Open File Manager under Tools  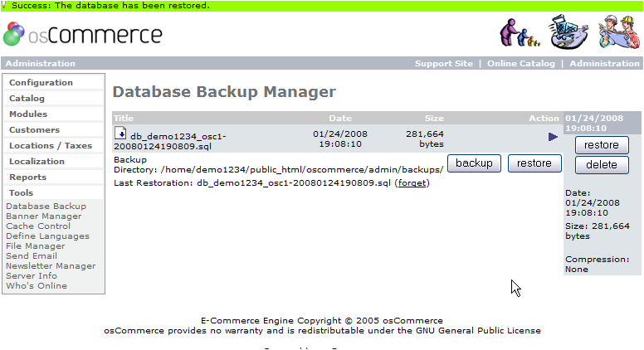36,246
